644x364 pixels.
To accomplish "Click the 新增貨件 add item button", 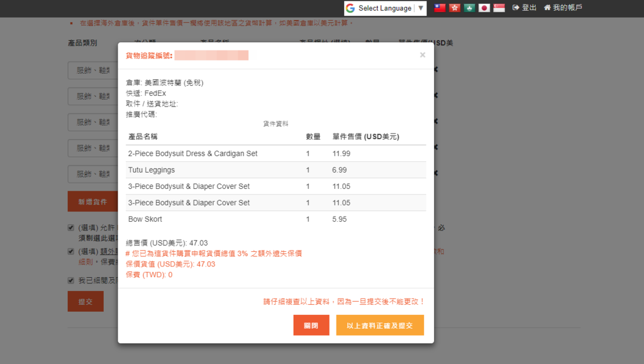I will coord(92,202).
